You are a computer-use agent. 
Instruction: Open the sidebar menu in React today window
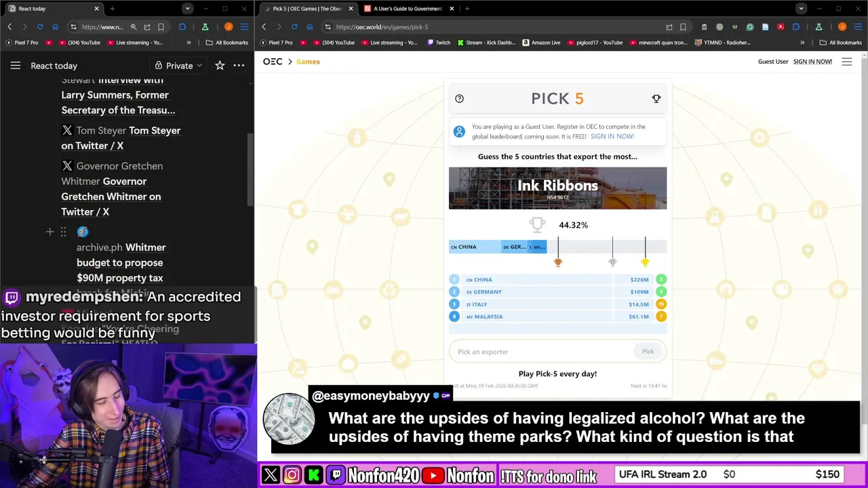(x=15, y=66)
